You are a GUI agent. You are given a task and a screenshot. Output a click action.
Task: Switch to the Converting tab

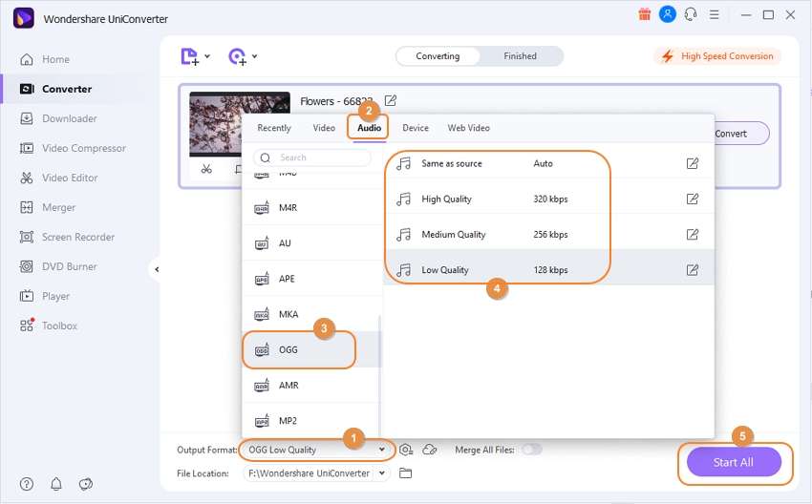(x=438, y=56)
